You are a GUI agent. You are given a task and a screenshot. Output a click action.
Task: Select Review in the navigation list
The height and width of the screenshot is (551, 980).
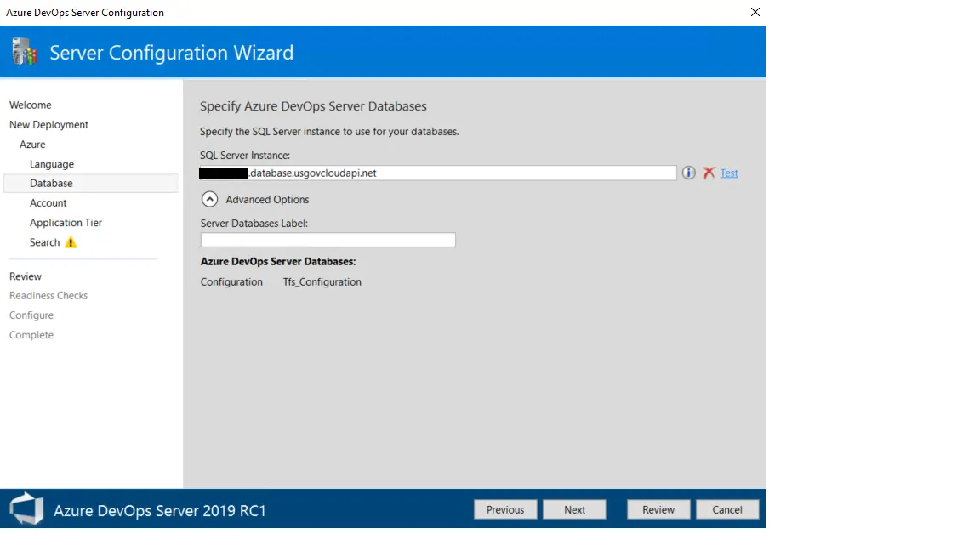pos(25,276)
